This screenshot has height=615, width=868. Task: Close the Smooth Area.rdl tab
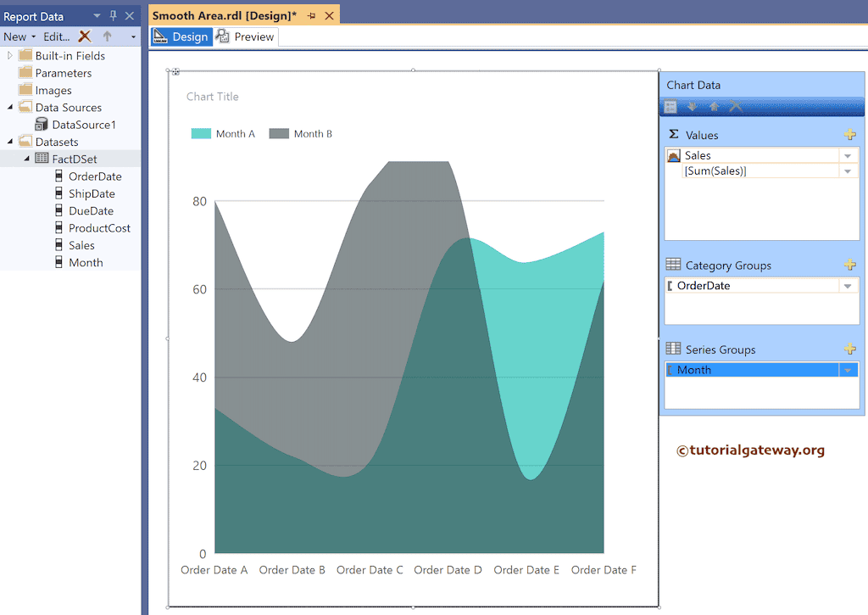click(x=330, y=15)
